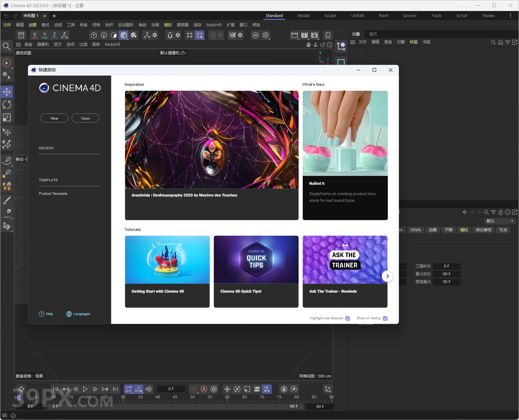Screen dimensions: 519x420
Task: Play the animation with the play button
Action: [85, 389]
